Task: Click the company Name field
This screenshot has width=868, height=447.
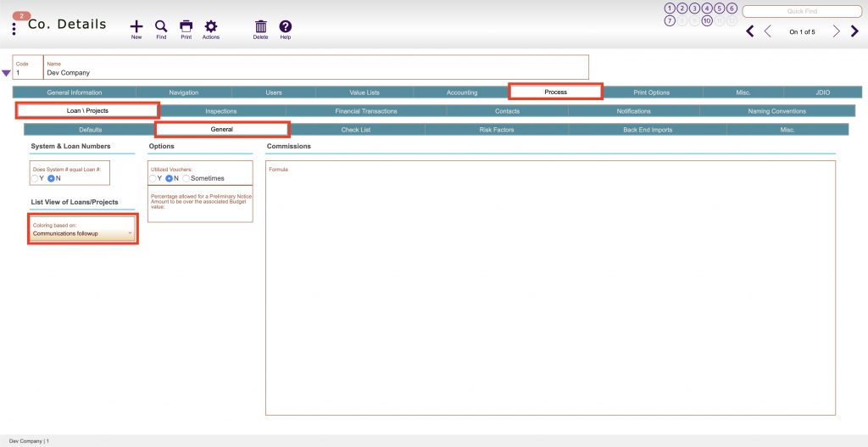Action: [316, 67]
